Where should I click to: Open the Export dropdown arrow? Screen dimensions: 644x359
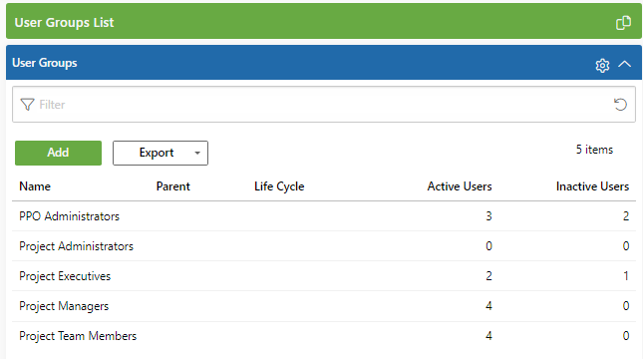pyautogui.click(x=197, y=153)
